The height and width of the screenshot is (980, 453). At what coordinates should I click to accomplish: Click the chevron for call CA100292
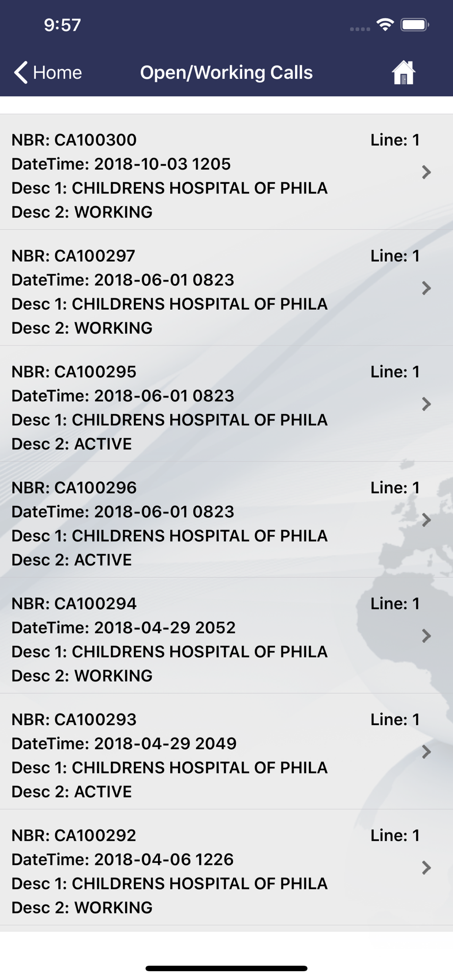(426, 867)
